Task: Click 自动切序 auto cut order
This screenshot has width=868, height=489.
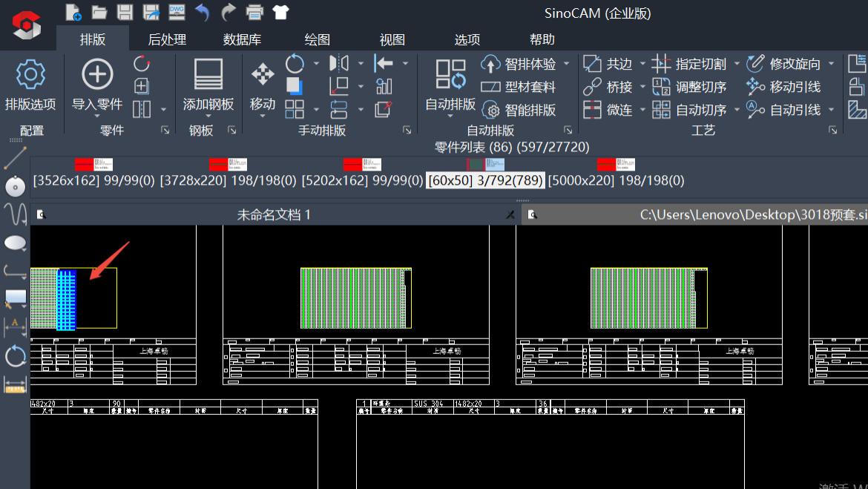Action: point(688,110)
